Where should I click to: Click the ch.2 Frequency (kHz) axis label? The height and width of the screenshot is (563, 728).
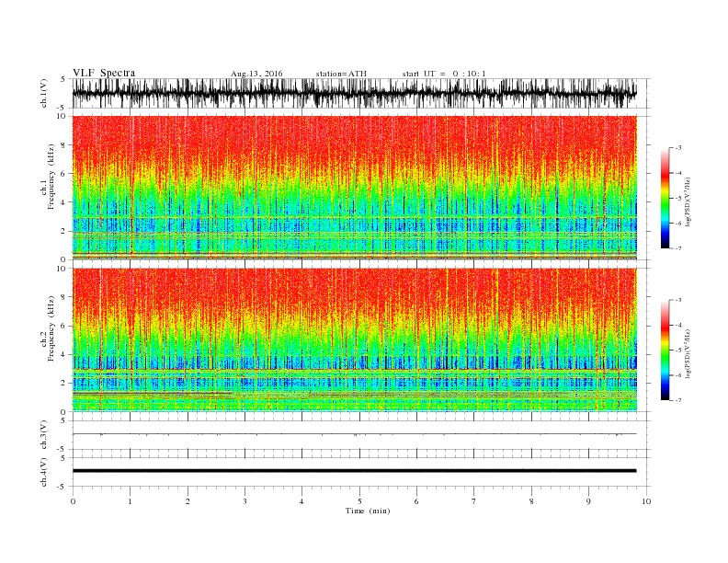[48, 328]
